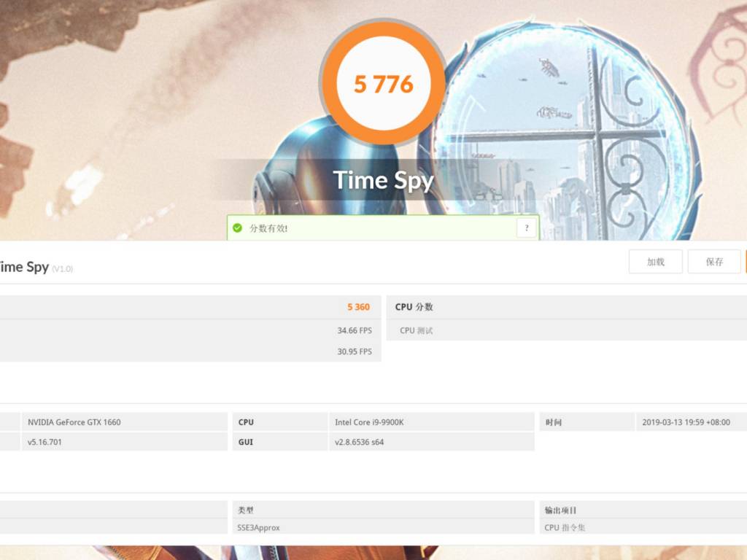
Task: Select the 30.95 FPS result
Action: pyautogui.click(x=355, y=351)
